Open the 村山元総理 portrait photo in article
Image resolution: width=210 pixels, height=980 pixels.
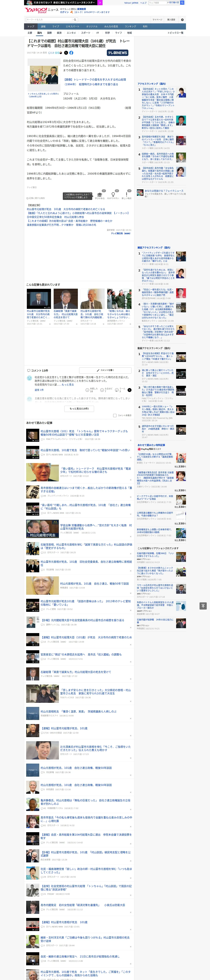pos(44,75)
